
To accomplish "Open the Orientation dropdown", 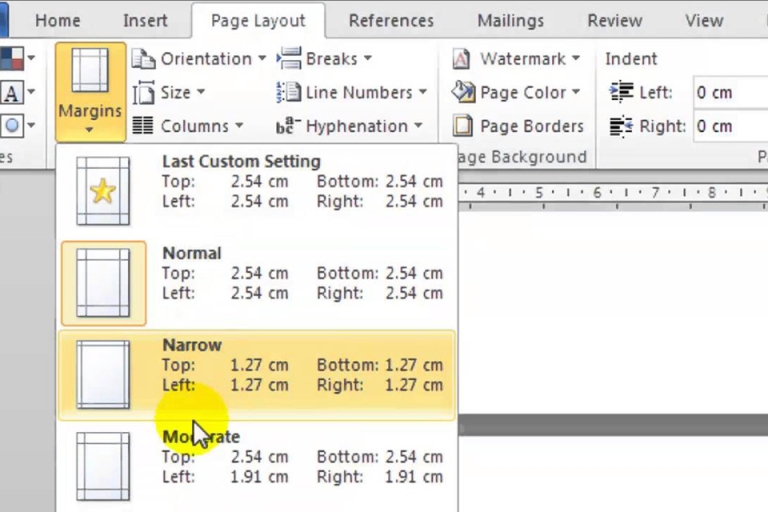I will click(x=199, y=59).
